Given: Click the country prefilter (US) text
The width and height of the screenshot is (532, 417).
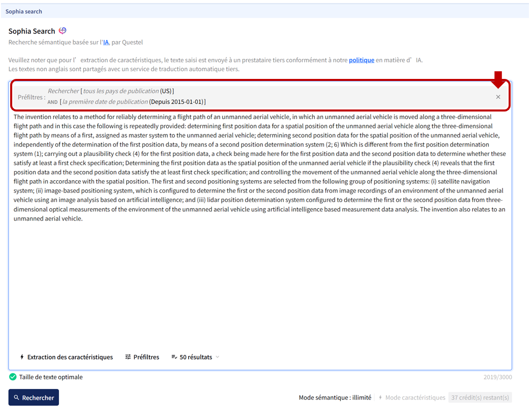Looking at the screenshot, I should tap(166, 91).
